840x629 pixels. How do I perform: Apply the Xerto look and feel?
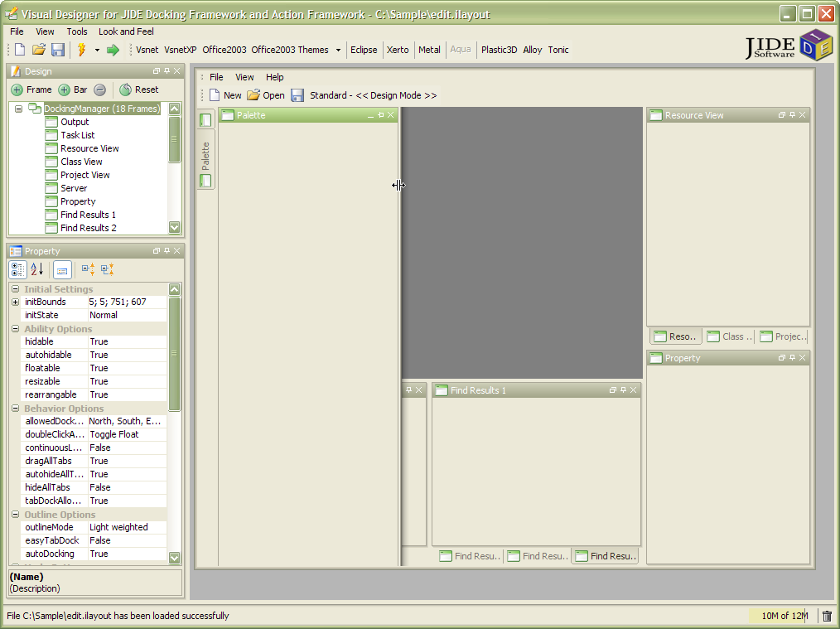398,50
